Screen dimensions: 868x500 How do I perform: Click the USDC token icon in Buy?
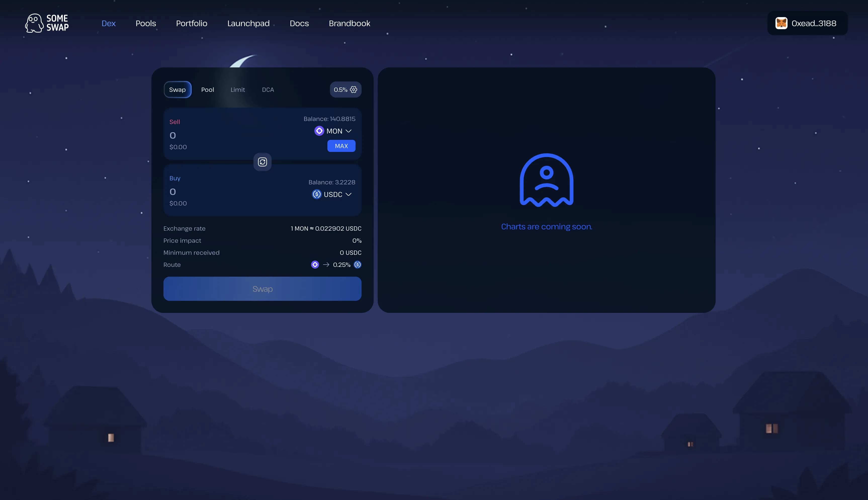(x=316, y=194)
